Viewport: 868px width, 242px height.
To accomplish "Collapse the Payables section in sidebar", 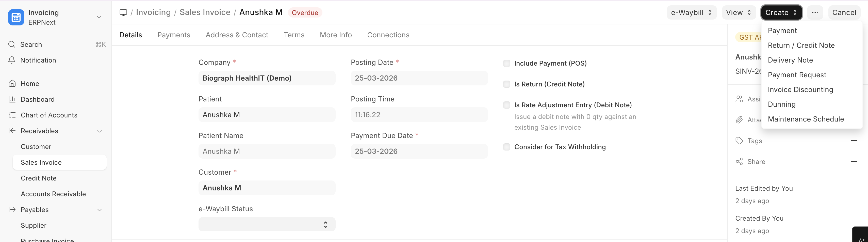I will pyautogui.click(x=100, y=210).
